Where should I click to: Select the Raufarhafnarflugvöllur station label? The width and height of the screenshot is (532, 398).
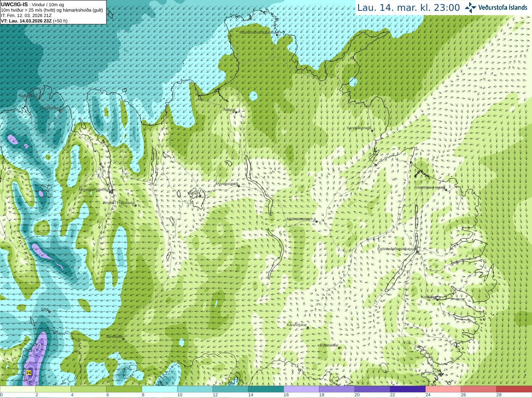tap(258, 32)
